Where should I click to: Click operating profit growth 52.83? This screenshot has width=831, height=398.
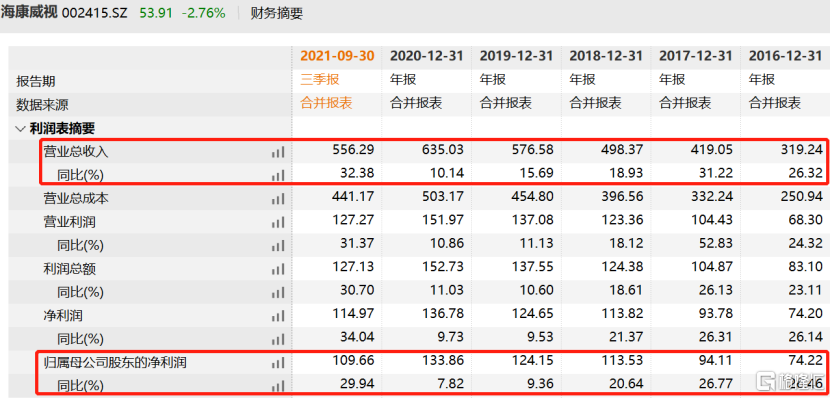[x=716, y=243]
